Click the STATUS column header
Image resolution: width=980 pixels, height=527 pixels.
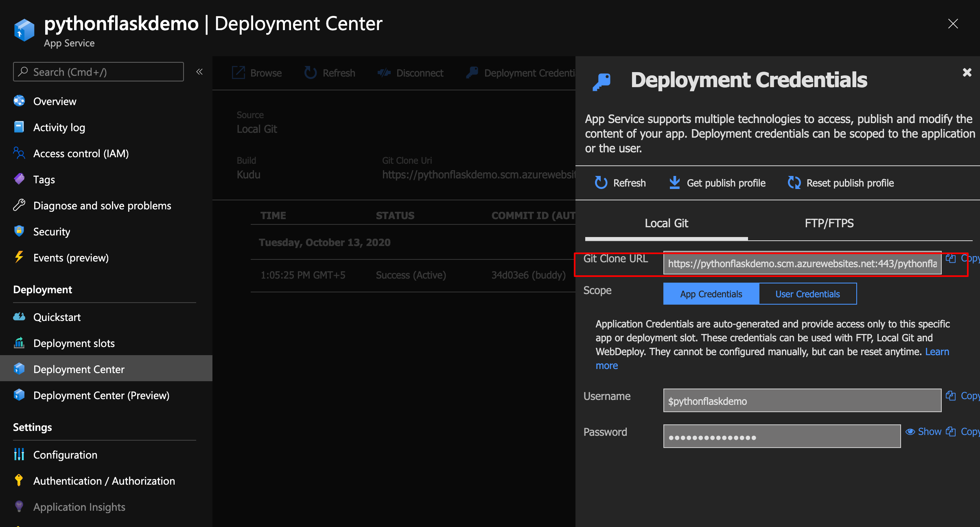pos(395,215)
